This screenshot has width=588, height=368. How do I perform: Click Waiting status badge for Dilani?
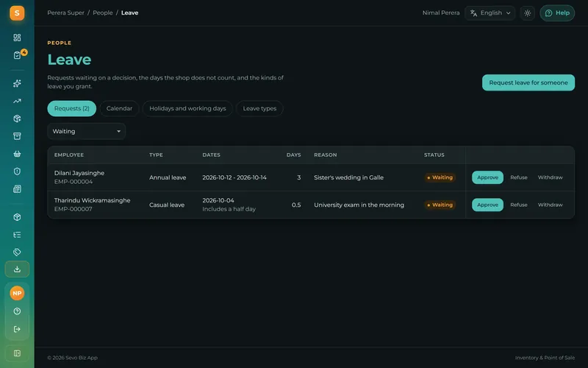click(440, 177)
